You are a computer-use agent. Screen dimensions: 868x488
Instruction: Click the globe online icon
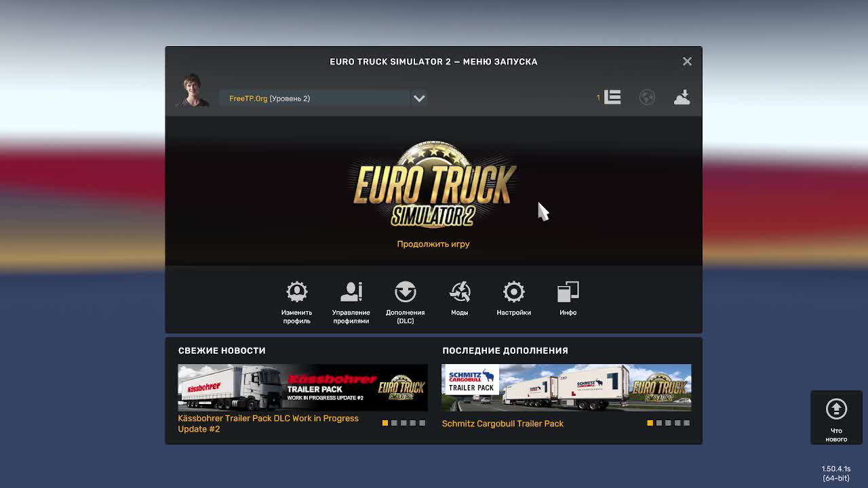[647, 98]
